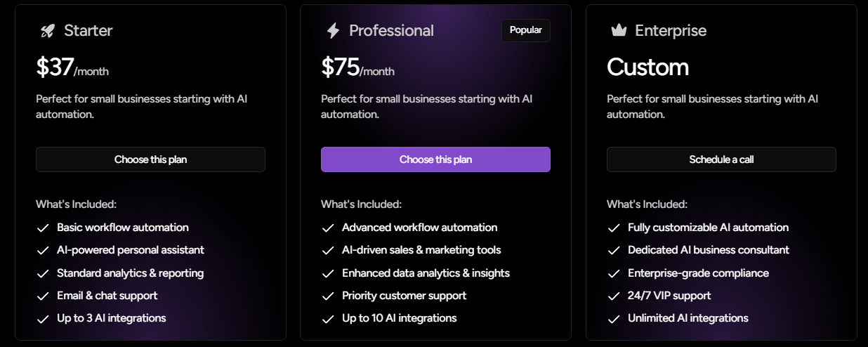This screenshot has width=868, height=347.
Task: Click the lightning bolt icon beside Professional
Action: tap(333, 30)
